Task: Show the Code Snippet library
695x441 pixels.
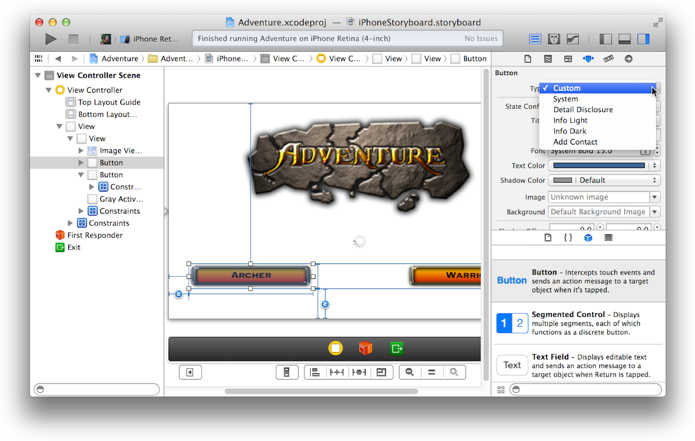Action: pos(568,238)
